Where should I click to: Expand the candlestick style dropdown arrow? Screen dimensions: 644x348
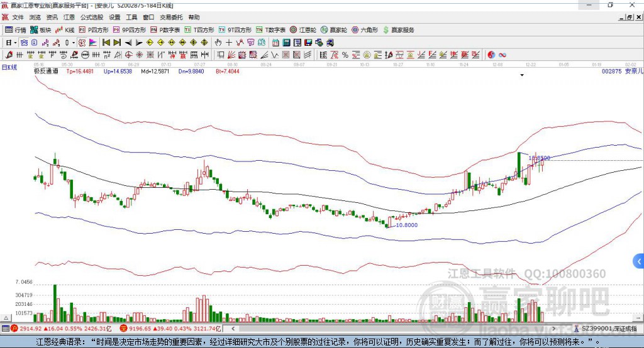74,43
